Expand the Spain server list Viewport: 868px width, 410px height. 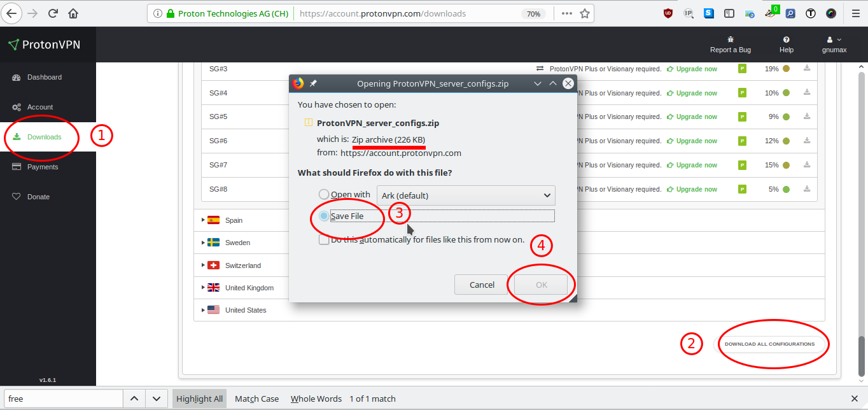[204, 220]
